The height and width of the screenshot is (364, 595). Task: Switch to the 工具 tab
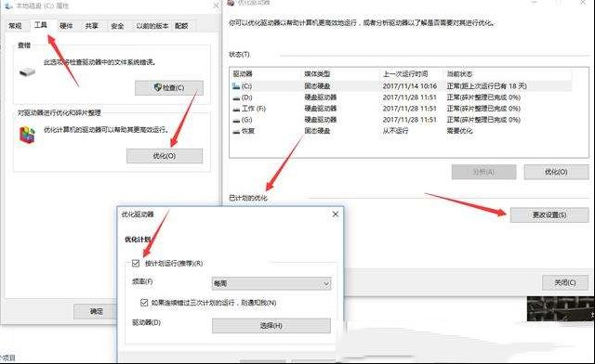[x=41, y=25]
